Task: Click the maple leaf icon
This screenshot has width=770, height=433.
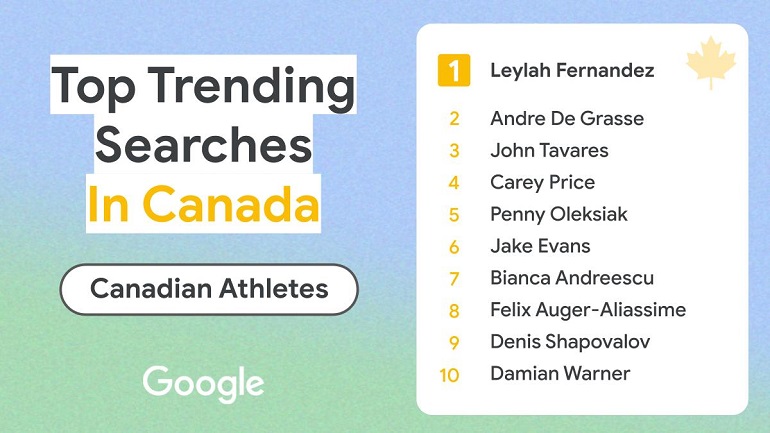Action: coord(711,62)
